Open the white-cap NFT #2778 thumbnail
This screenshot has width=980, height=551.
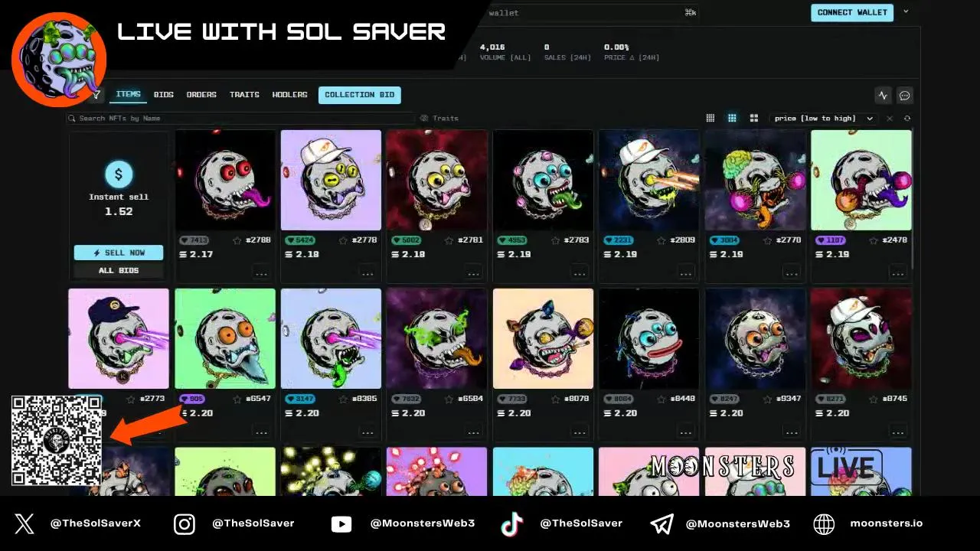pyautogui.click(x=331, y=180)
